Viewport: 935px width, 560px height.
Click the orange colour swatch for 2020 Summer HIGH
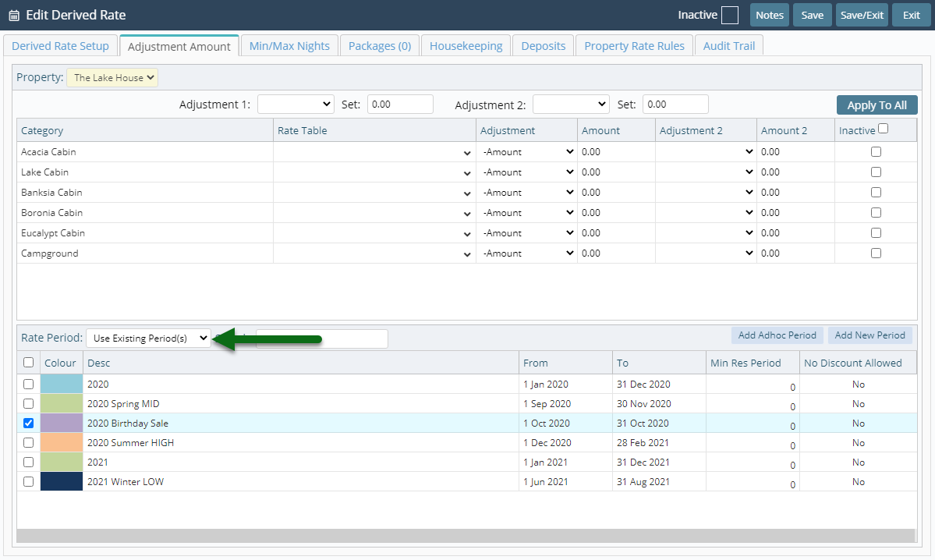tap(62, 442)
